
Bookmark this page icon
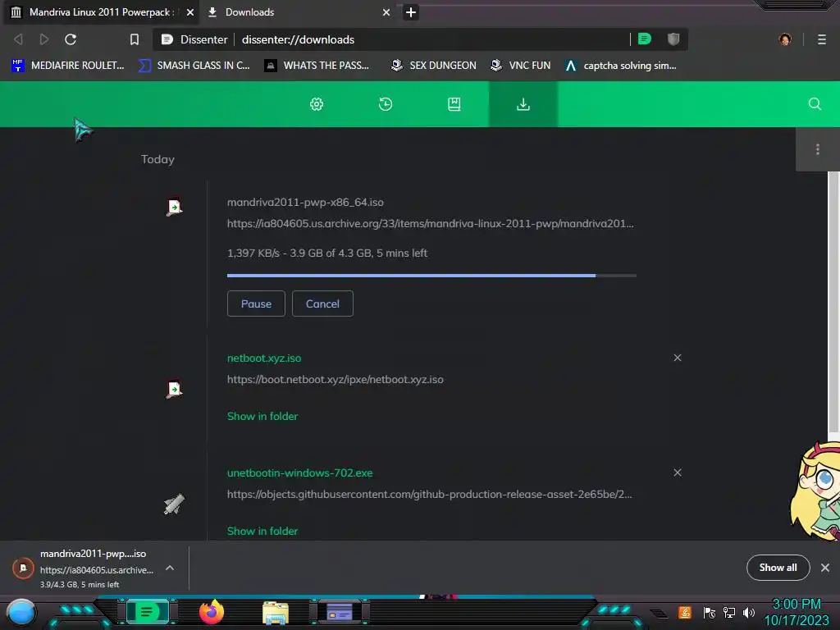[135, 39]
